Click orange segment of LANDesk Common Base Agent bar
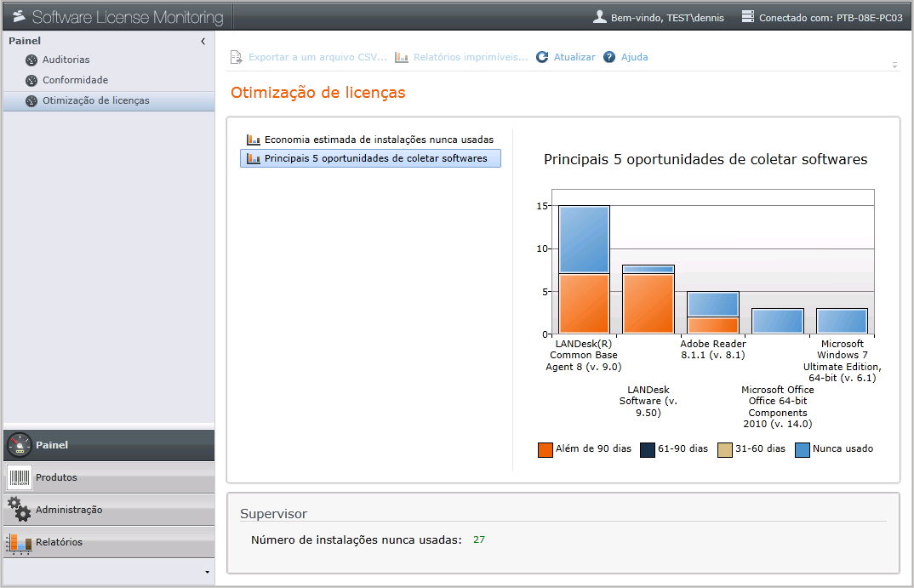 584,304
